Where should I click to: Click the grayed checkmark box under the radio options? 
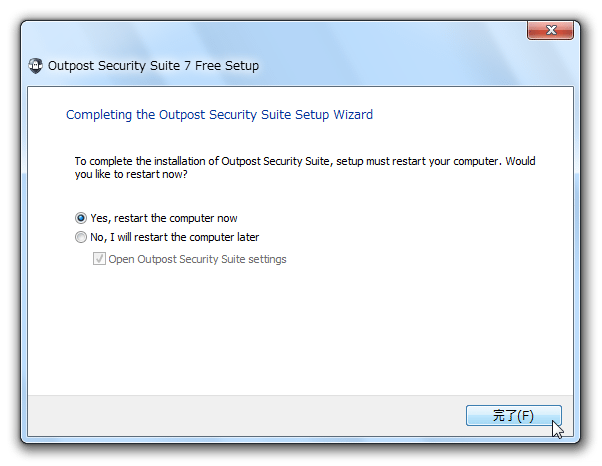coord(99,259)
